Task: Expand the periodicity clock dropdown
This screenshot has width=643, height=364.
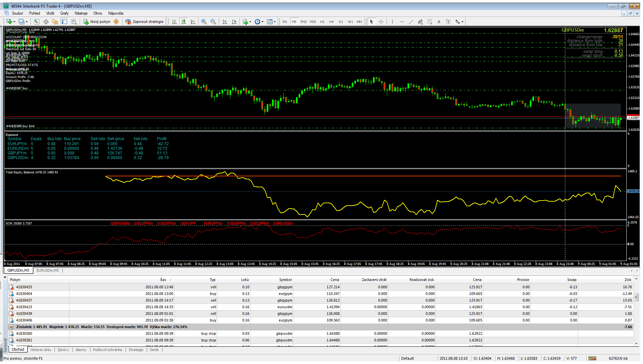Action: pyautogui.click(x=262, y=22)
